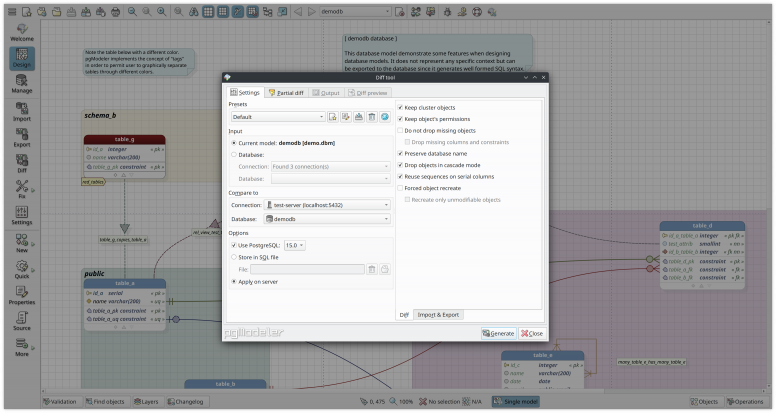This screenshot has height=413, width=776.
Task: Choose the Store in SQL file option
Action: click(x=234, y=257)
